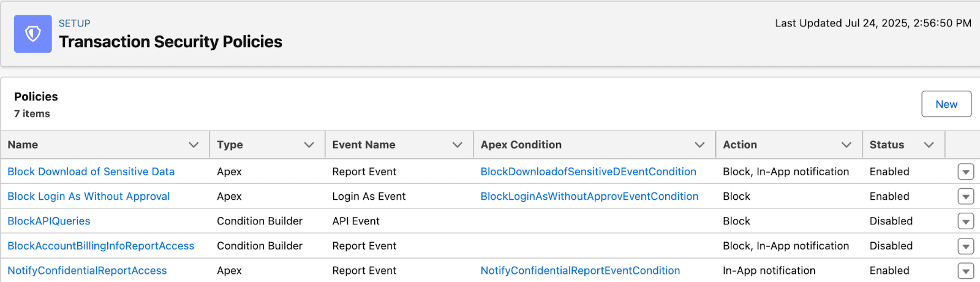Click the Status column chevron

(x=929, y=145)
